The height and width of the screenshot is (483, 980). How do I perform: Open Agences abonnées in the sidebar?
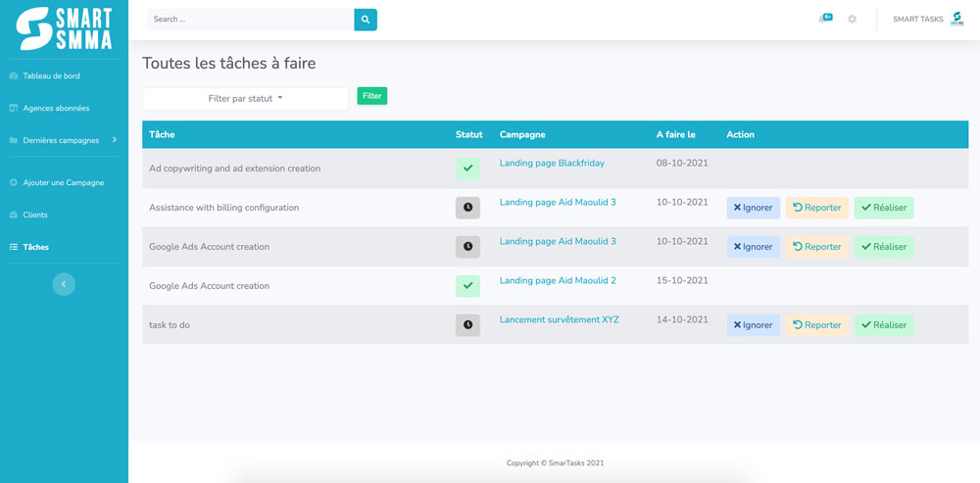56,108
